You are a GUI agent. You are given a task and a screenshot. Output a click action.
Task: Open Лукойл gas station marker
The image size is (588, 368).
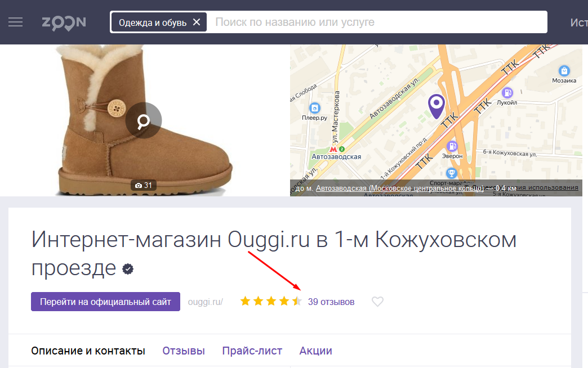(507, 92)
